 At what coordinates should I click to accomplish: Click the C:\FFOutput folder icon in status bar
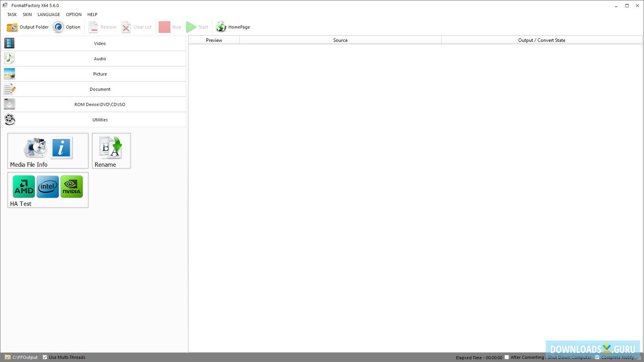(7, 357)
